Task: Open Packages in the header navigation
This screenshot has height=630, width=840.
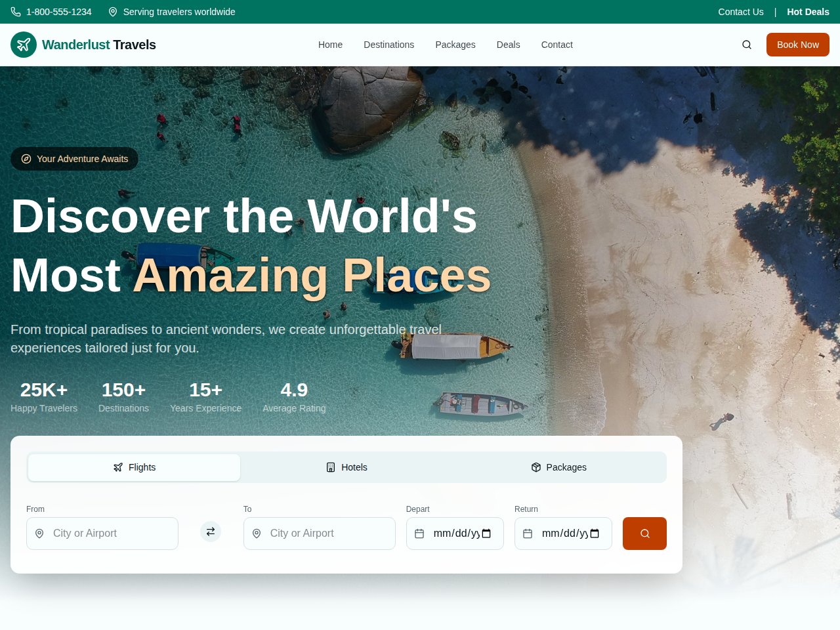Action: tap(455, 45)
